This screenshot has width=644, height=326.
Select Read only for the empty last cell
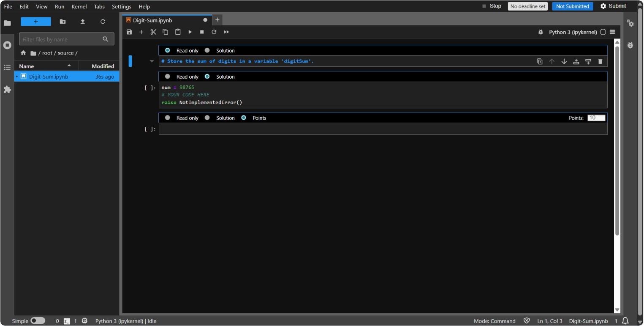point(168,118)
